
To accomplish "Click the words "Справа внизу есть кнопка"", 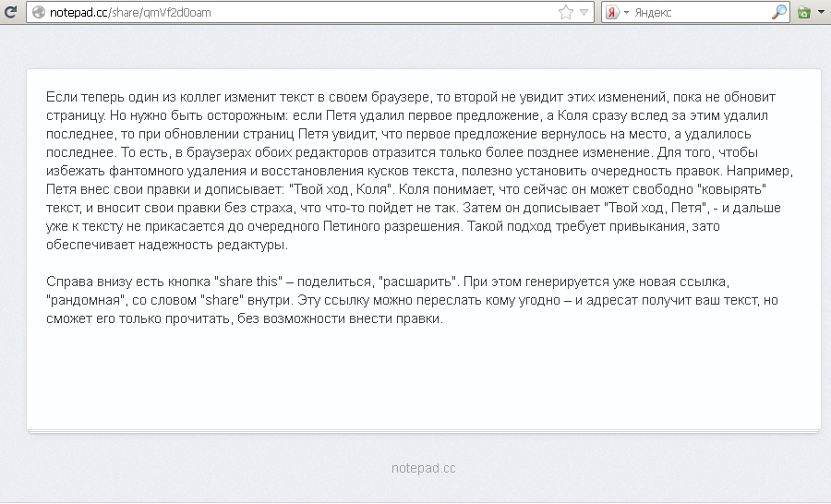I will click(x=127, y=282).
